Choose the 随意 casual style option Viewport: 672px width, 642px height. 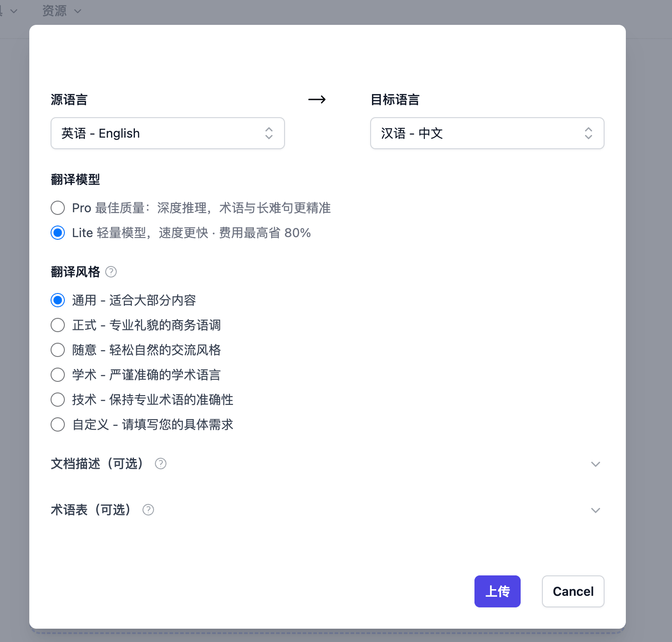[58, 350]
